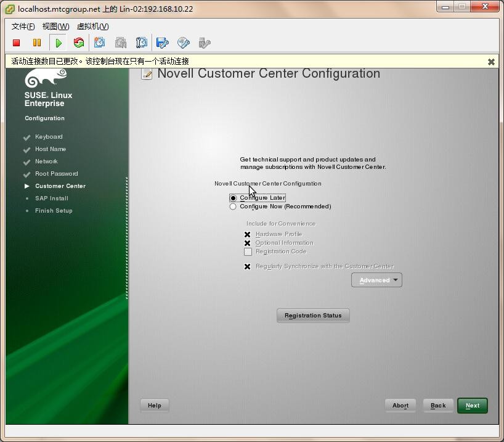Click the CD/DVD drive connection icon
Viewport: 504px width, 442px height.
tap(183, 43)
